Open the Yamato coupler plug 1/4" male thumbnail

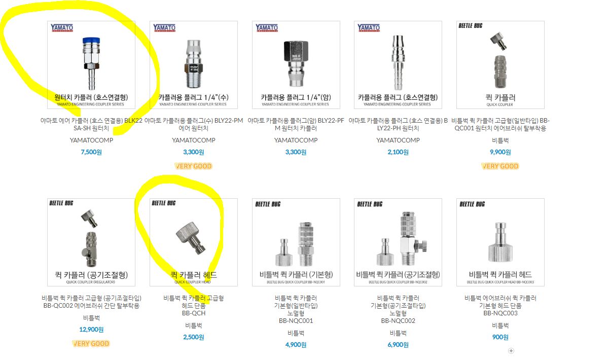(194, 65)
